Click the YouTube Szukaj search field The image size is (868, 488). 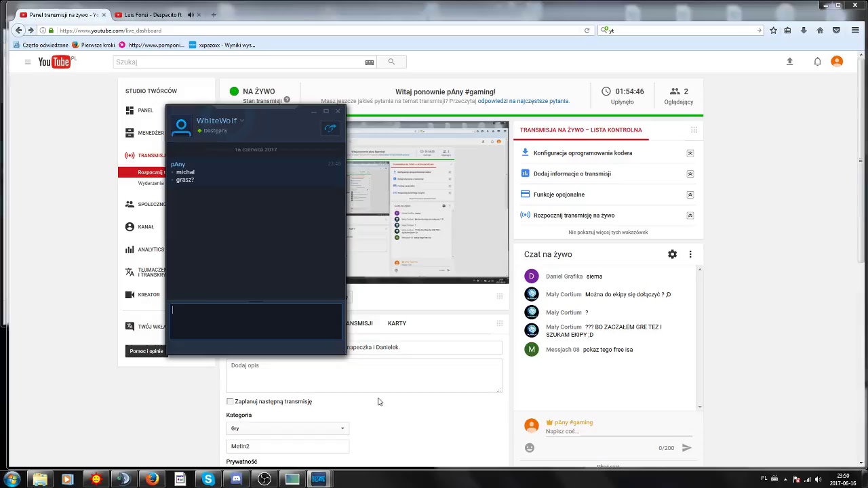coord(239,62)
